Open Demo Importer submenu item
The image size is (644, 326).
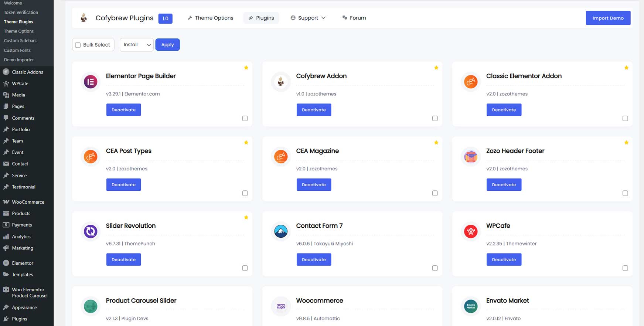(x=19, y=60)
